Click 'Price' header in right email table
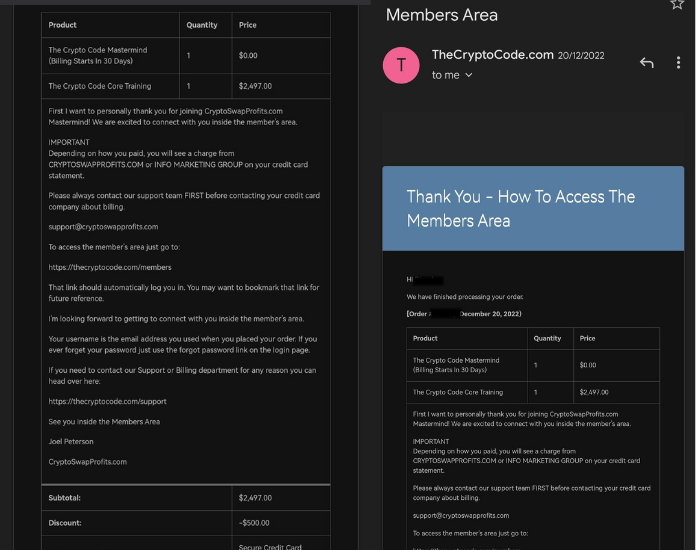The width and height of the screenshot is (700, 550). pyautogui.click(x=587, y=338)
